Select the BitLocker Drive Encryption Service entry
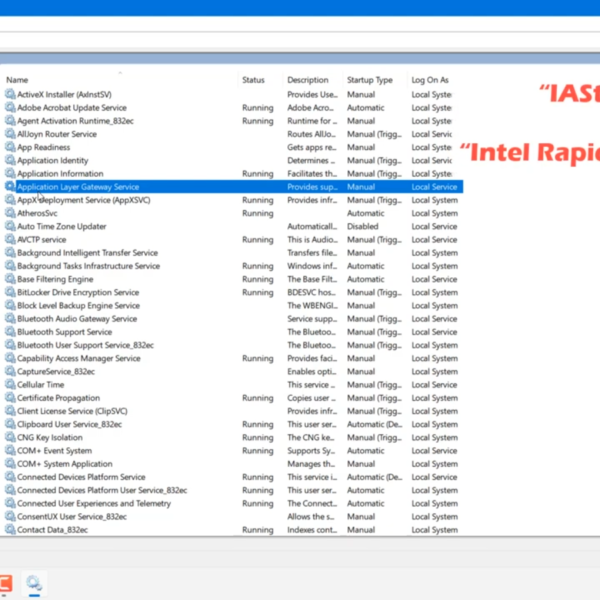Viewport: 600px width, 600px height. pyautogui.click(x=78, y=292)
